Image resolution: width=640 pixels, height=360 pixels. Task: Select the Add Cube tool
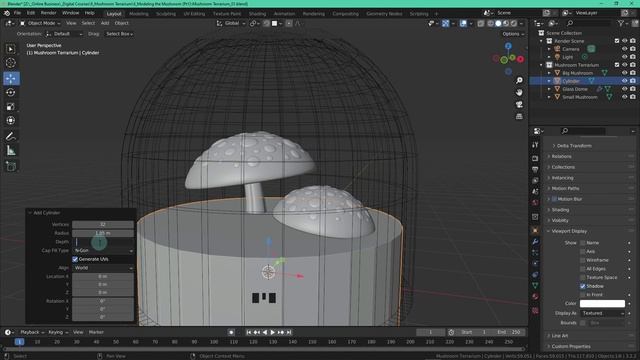click(11, 166)
